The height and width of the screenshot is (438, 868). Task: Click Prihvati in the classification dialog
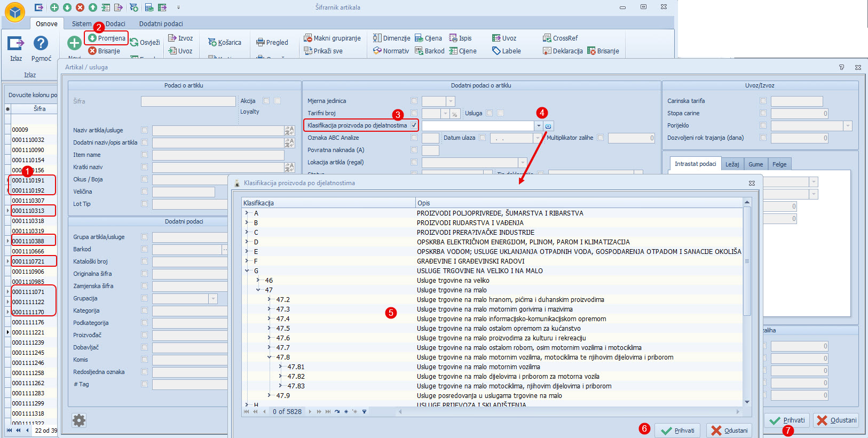pyautogui.click(x=677, y=431)
